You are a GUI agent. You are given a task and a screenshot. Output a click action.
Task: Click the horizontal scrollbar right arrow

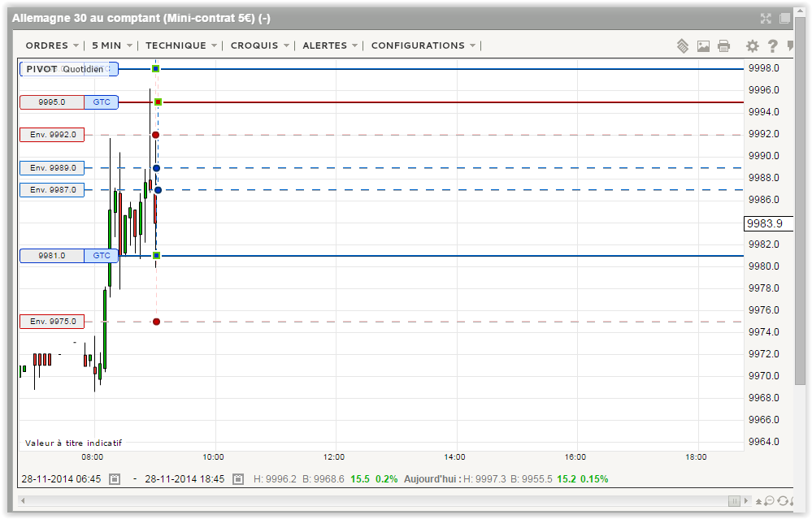(x=745, y=500)
